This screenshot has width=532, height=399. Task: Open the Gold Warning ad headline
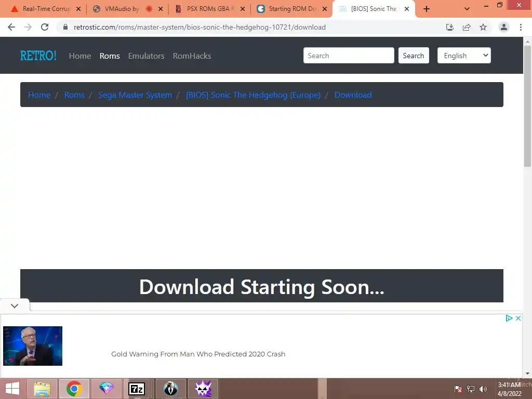tap(198, 354)
